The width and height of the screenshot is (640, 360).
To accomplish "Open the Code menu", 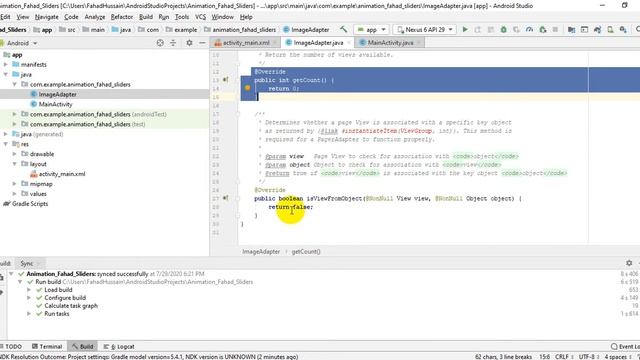I will click(71, 17).
